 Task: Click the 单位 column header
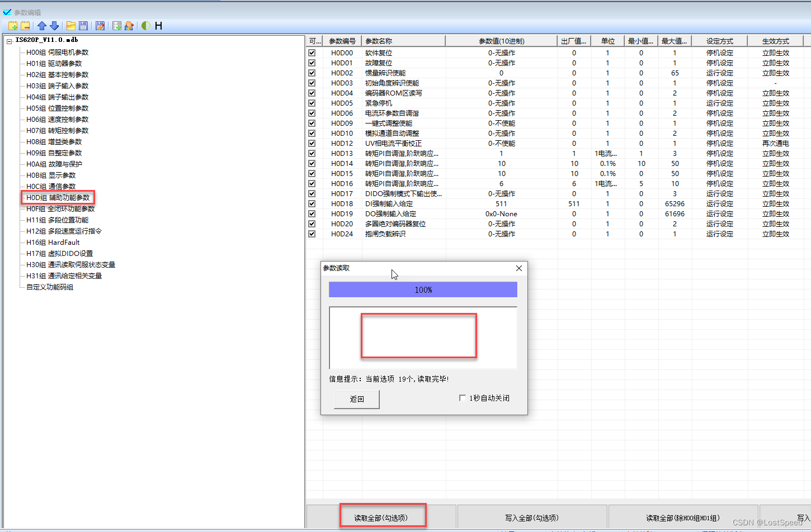(608, 41)
